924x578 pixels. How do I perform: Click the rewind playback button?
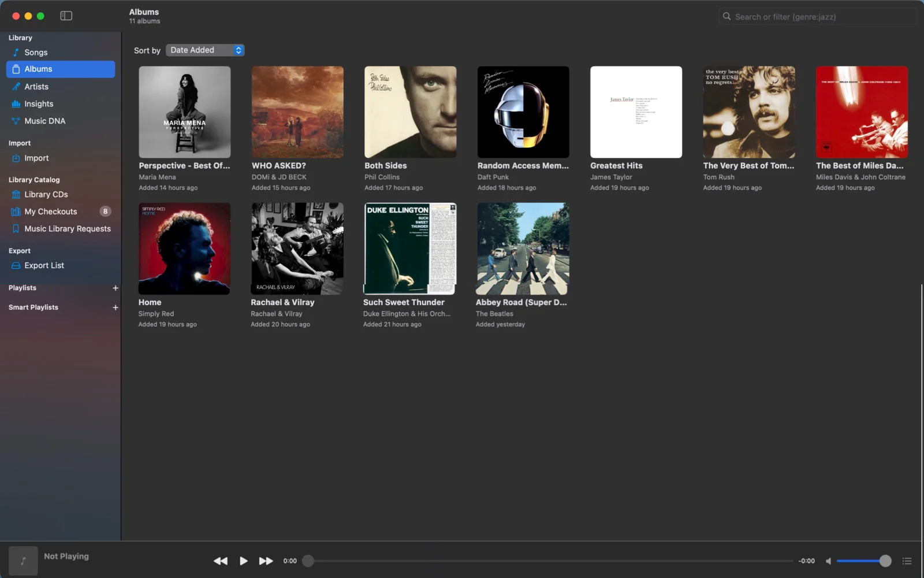[221, 561]
